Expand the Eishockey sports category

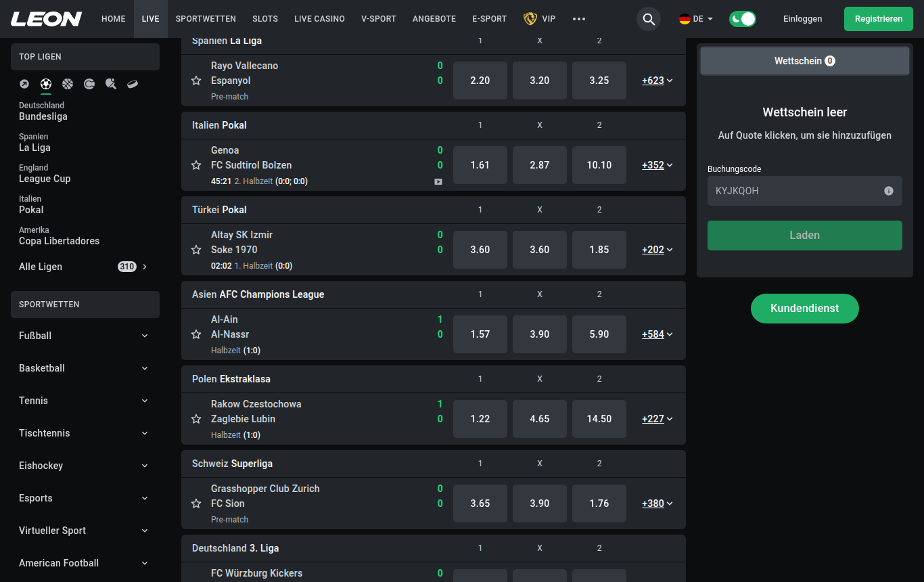click(85, 466)
